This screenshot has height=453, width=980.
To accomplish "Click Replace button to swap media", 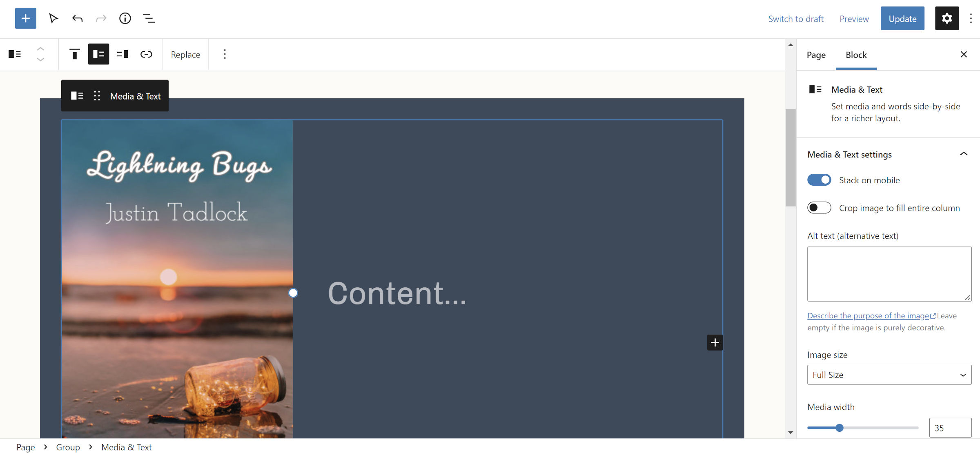I will click(x=186, y=54).
